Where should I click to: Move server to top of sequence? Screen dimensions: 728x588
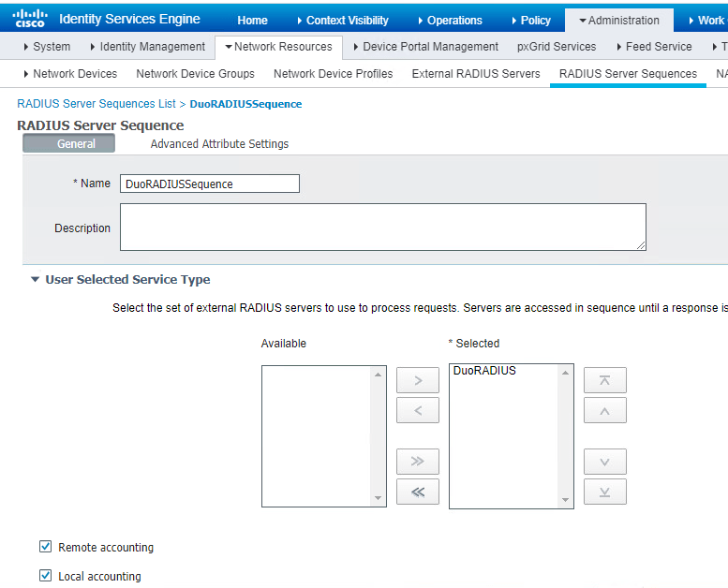(604, 380)
